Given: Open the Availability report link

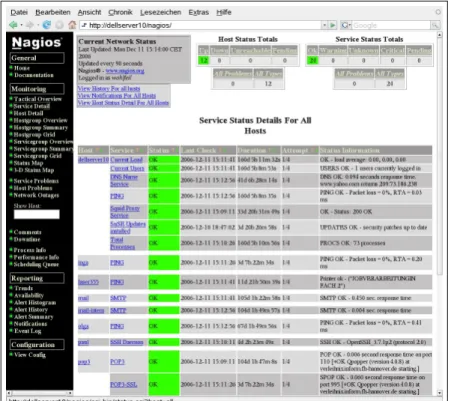Looking at the screenshot, I should (29, 295).
